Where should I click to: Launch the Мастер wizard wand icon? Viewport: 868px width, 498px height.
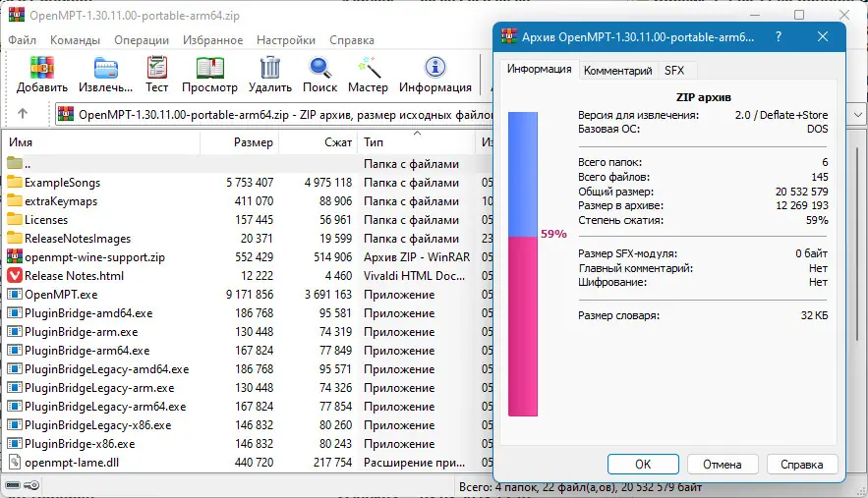click(x=368, y=68)
